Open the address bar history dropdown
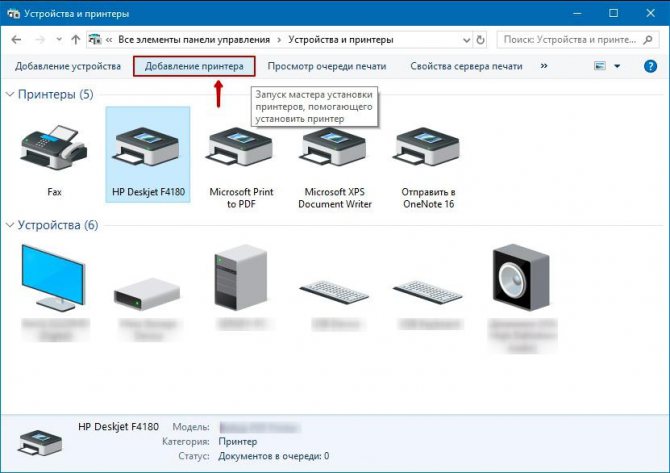 point(466,40)
